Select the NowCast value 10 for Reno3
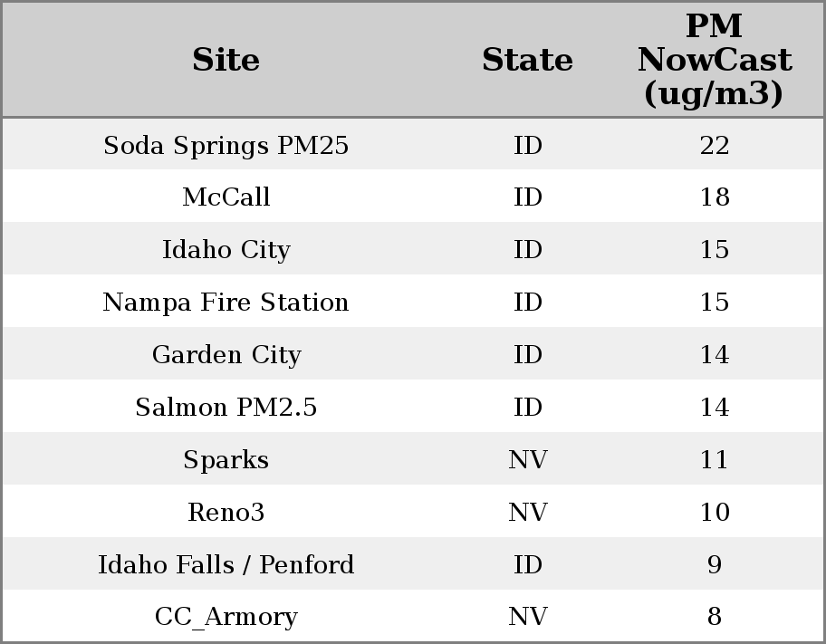Viewport: 826px width, 644px height. pos(714,513)
